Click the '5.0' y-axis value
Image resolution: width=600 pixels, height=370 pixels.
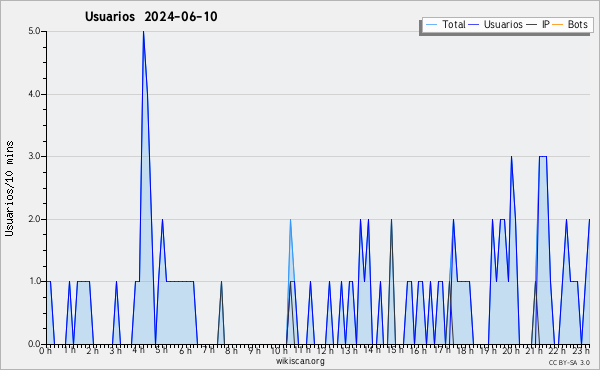coord(34,31)
